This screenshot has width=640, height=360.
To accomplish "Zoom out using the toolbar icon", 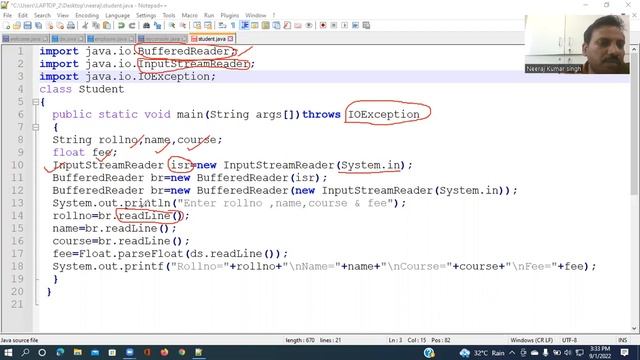I will pyautogui.click(x=183, y=25).
